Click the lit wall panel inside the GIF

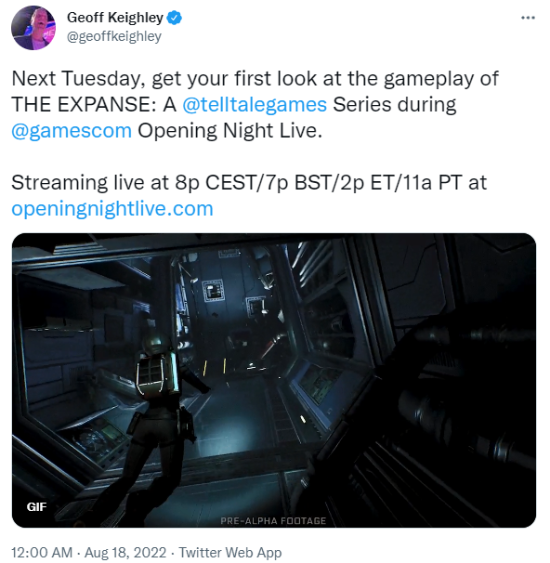click(x=214, y=289)
